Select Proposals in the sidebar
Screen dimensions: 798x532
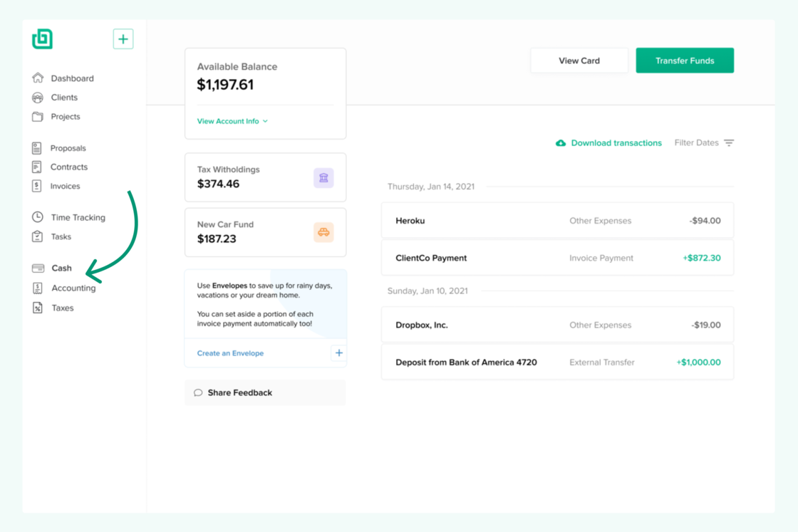pos(68,148)
